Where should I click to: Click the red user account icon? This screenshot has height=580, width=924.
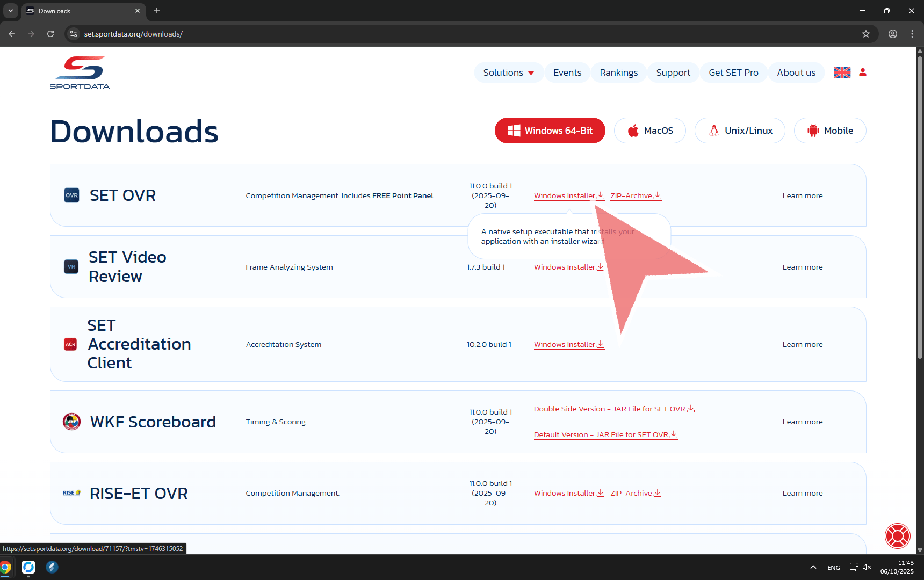863,73
